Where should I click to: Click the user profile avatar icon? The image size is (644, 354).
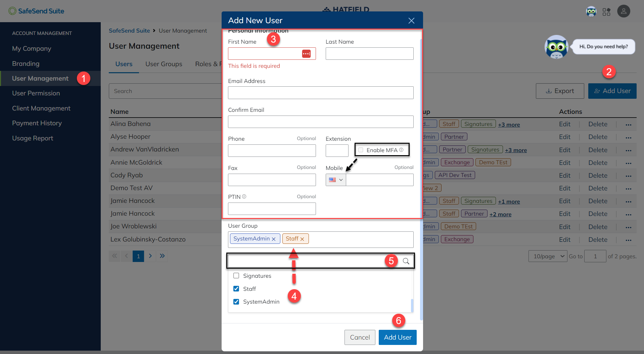[x=624, y=11]
